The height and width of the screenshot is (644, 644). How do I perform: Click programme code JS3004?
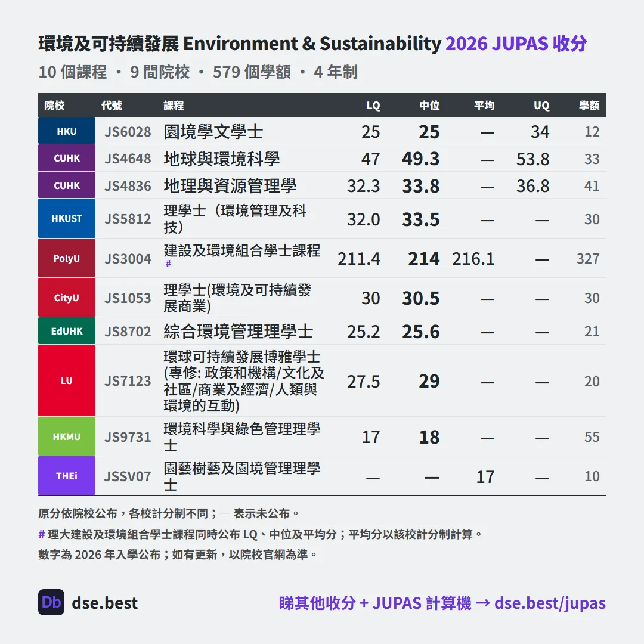click(x=128, y=259)
